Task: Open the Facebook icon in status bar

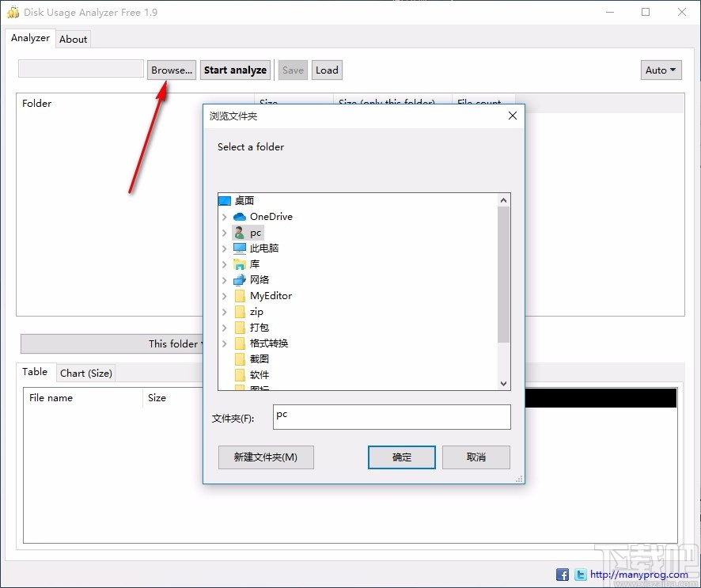Action: (x=562, y=574)
